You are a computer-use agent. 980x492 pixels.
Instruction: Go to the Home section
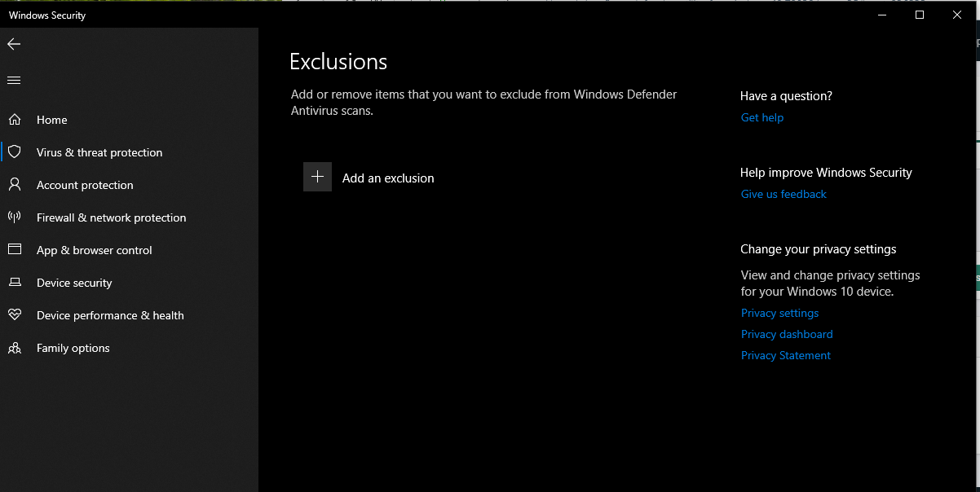point(52,120)
